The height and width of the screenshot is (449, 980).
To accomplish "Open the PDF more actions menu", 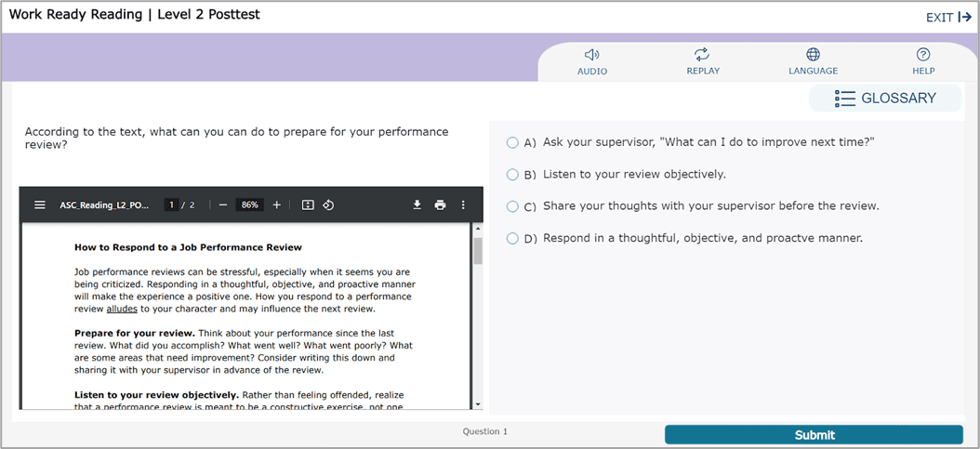I will click(x=463, y=205).
